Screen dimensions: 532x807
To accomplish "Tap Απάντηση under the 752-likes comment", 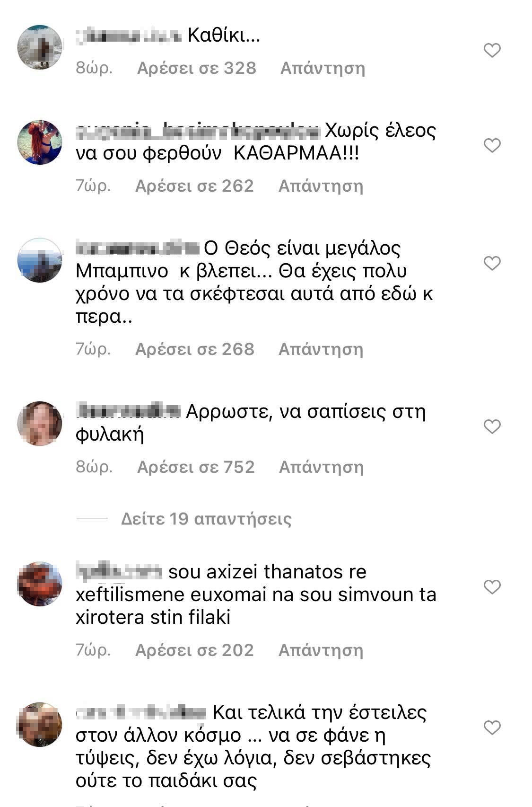I will coord(321,467).
